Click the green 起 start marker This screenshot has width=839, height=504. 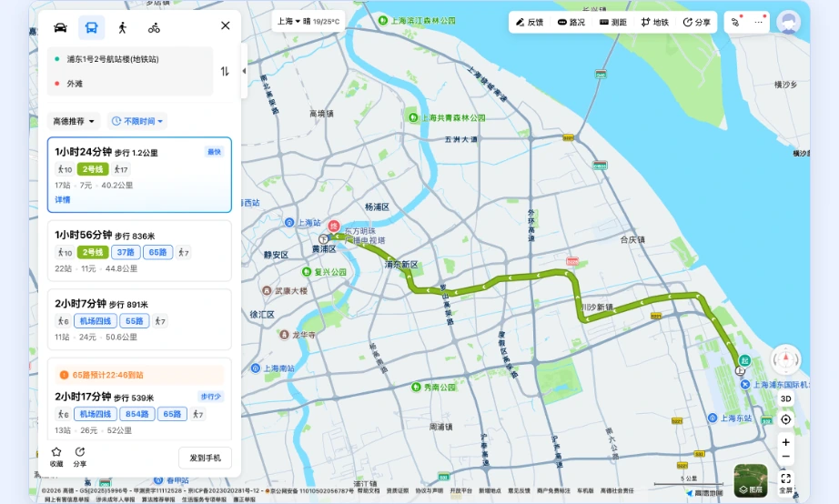click(x=744, y=360)
